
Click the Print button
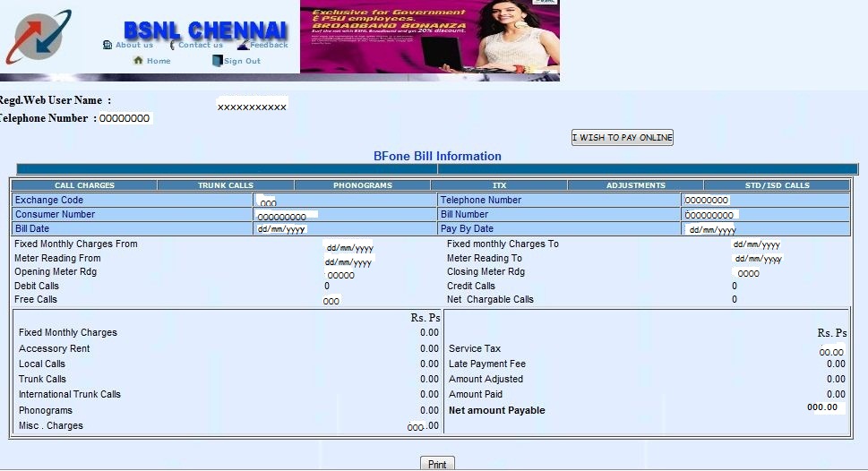click(x=437, y=464)
